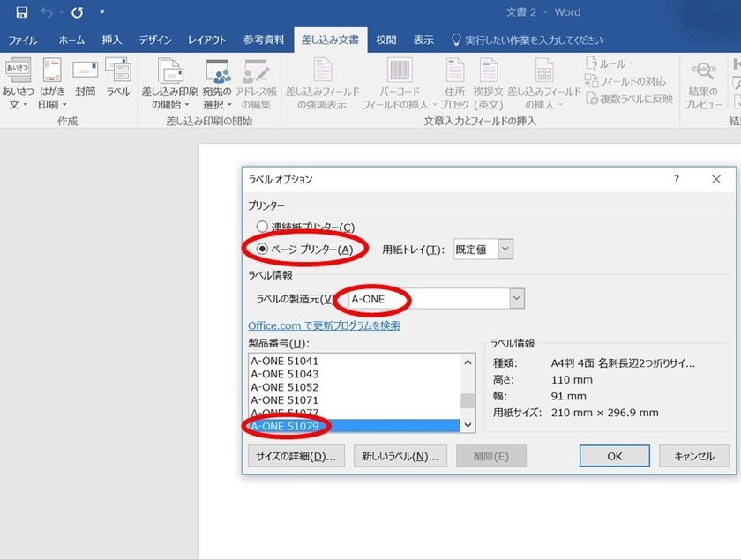Switch to the 挿入 tab
The height and width of the screenshot is (560, 741).
click(x=111, y=41)
